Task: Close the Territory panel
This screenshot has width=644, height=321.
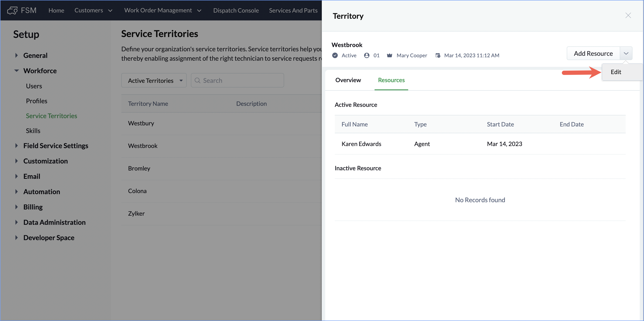Action: [x=628, y=16]
